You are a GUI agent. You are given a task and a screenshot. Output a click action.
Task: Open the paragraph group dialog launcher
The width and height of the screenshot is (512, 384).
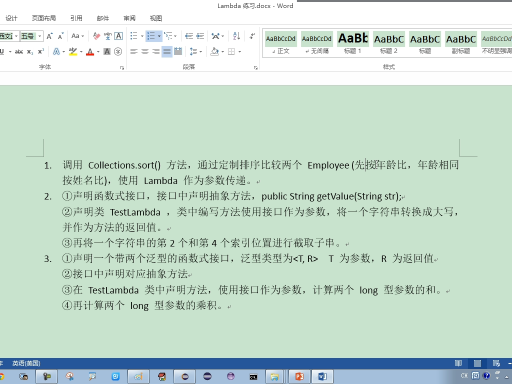click(x=256, y=68)
